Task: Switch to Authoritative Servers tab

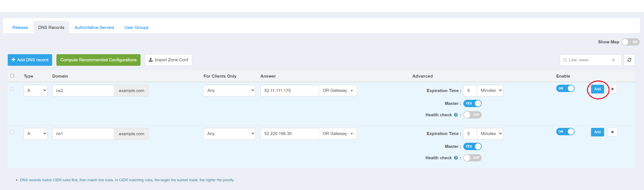Action: click(x=94, y=27)
